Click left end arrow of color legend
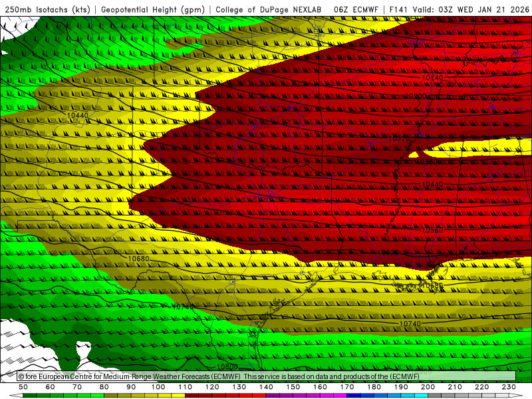Viewport: 532px width, 399px height. (x=16, y=396)
